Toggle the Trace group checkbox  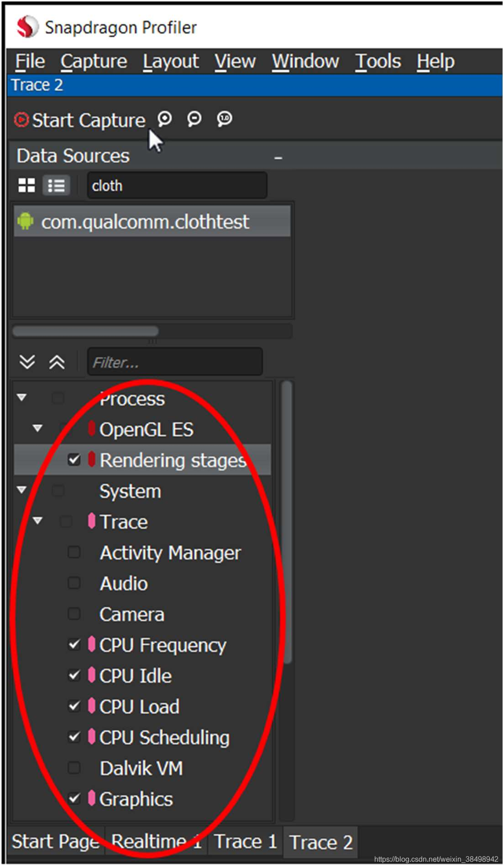click(x=66, y=521)
